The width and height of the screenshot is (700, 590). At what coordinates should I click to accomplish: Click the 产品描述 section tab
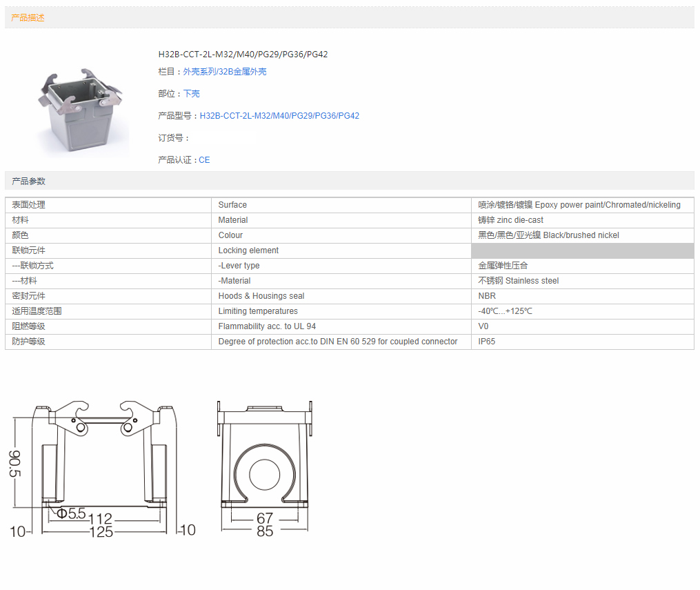[x=28, y=18]
